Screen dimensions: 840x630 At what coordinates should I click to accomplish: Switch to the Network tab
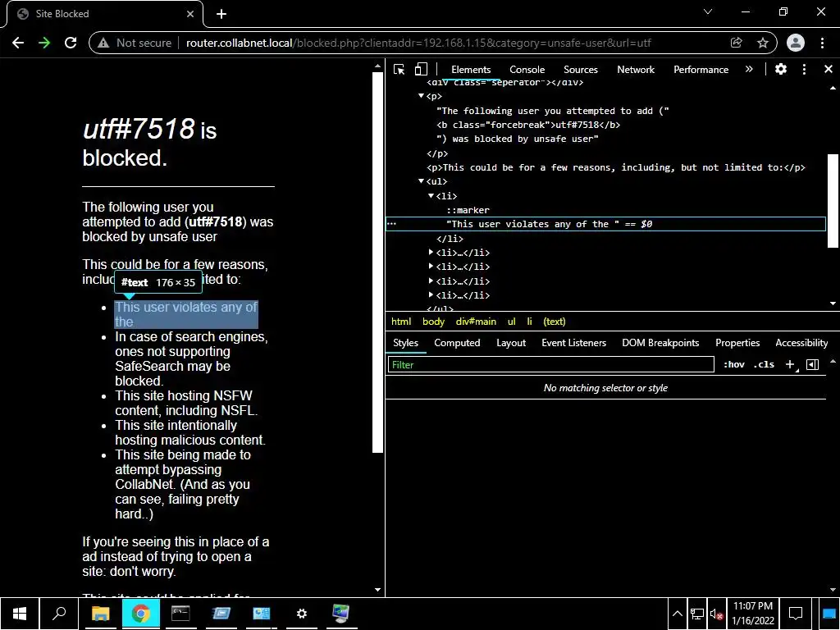click(636, 70)
